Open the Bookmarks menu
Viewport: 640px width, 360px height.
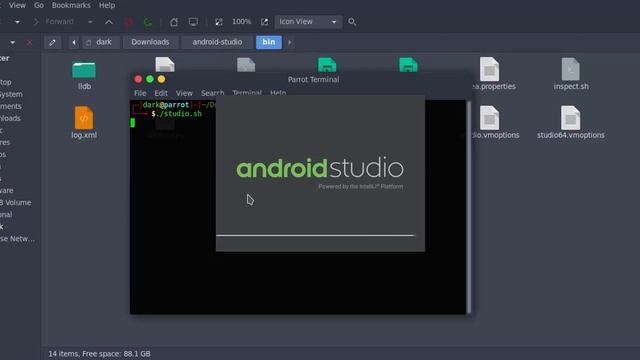tap(71, 5)
